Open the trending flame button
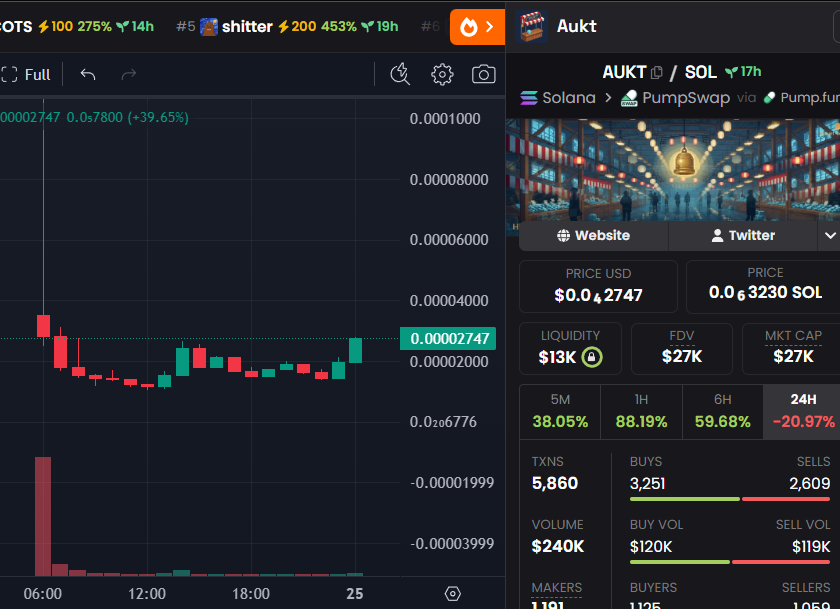Screen dimensions: 840x609 point(477,27)
